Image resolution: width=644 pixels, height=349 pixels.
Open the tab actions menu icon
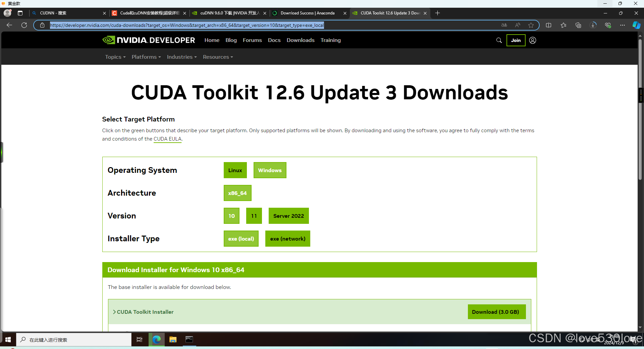(x=20, y=13)
